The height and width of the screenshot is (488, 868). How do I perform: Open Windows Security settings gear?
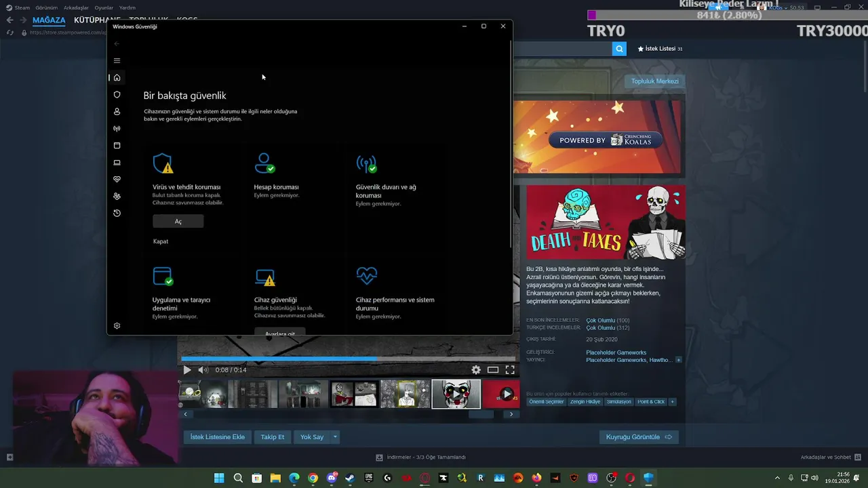[117, 325]
